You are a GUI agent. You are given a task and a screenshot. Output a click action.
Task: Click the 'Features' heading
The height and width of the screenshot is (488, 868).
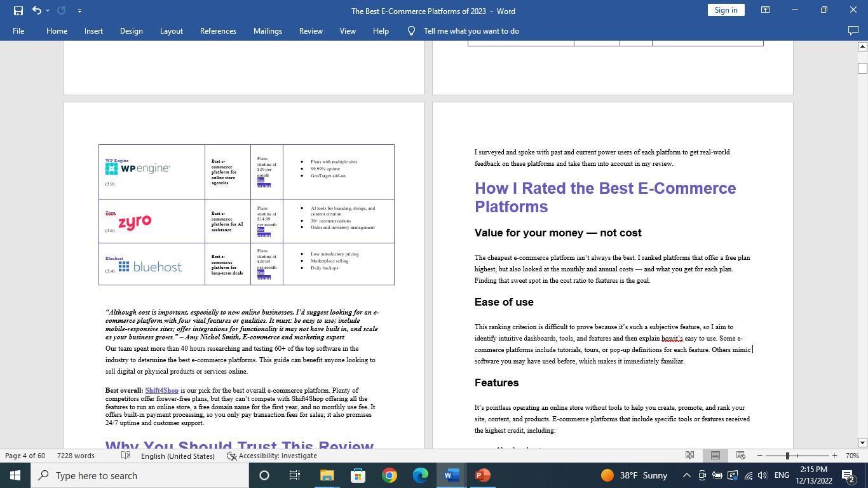pos(496,383)
